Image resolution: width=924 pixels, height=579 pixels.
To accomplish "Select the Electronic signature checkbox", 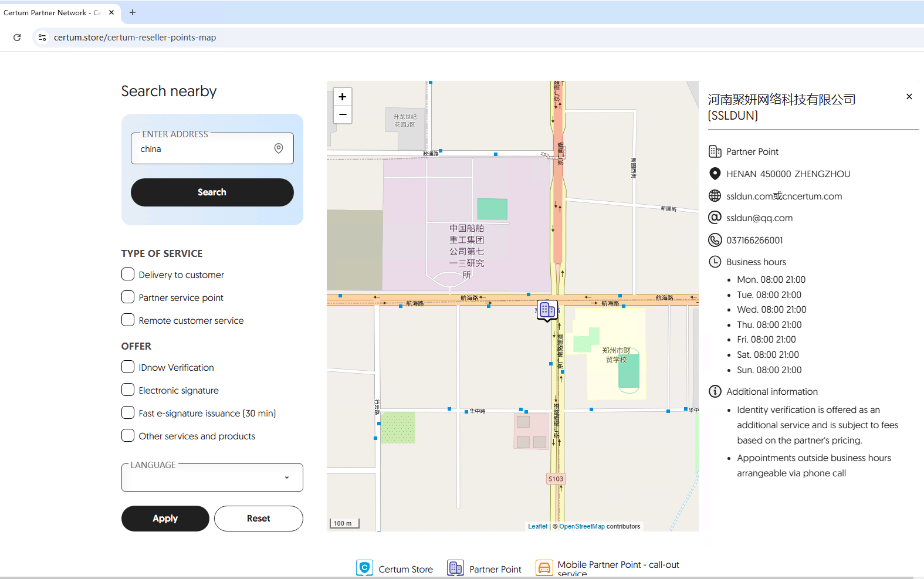I will click(x=128, y=390).
